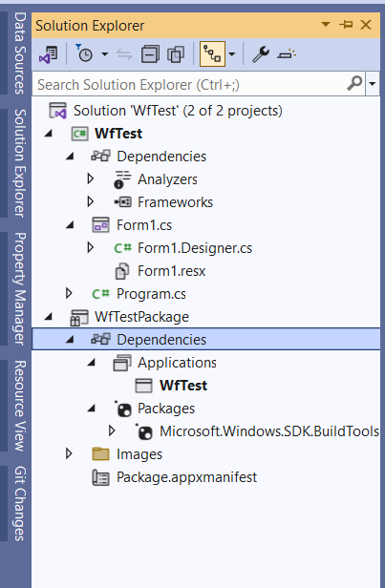Expand the Analyzers node
The image size is (385, 588).
point(90,178)
